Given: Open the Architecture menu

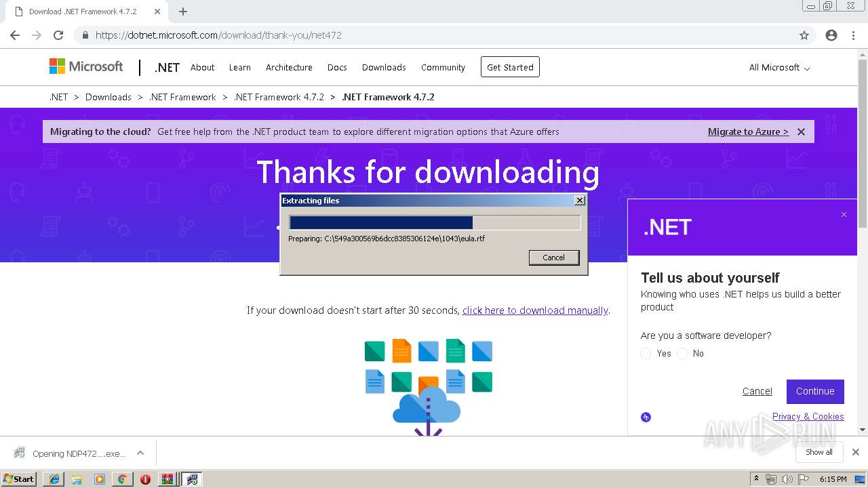Looking at the screenshot, I should click(x=289, y=67).
